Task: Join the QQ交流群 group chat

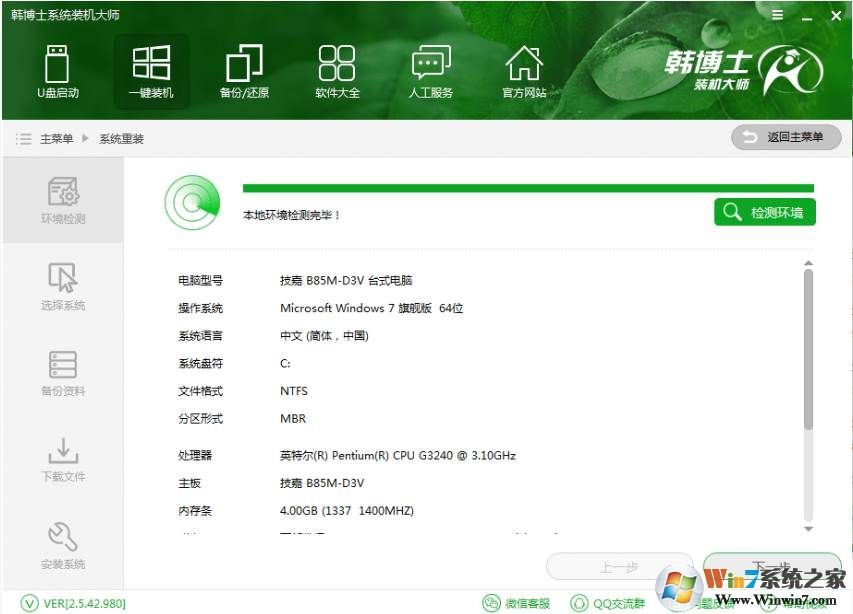Action: 609,603
